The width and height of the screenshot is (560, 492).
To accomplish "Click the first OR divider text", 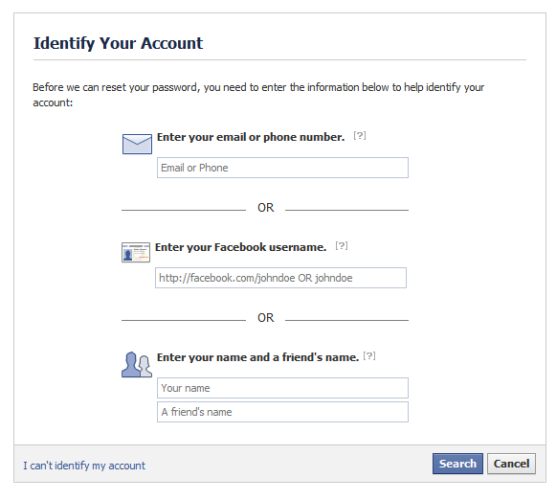I will (x=265, y=208).
